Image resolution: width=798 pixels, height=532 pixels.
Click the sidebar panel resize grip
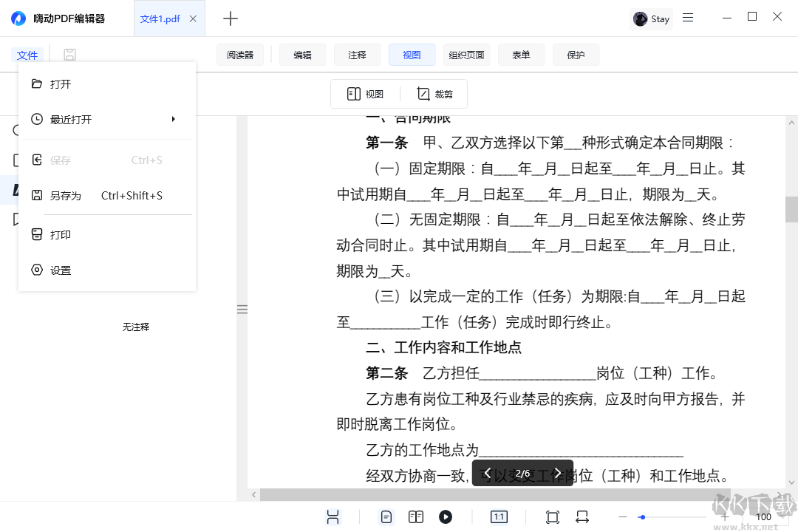click(242, 309)
